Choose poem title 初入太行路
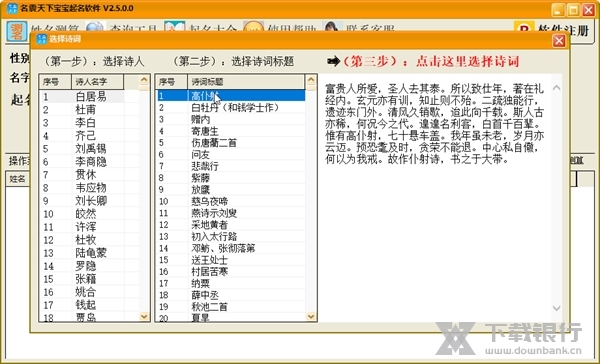Viewport: 600px width, 364px height. (214, 237)
